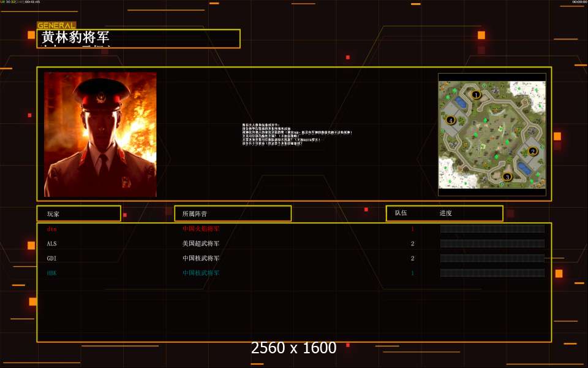Click start position 4 marker on minimap
This screenshot has width=588, height=368.
[x=451, y=120]
